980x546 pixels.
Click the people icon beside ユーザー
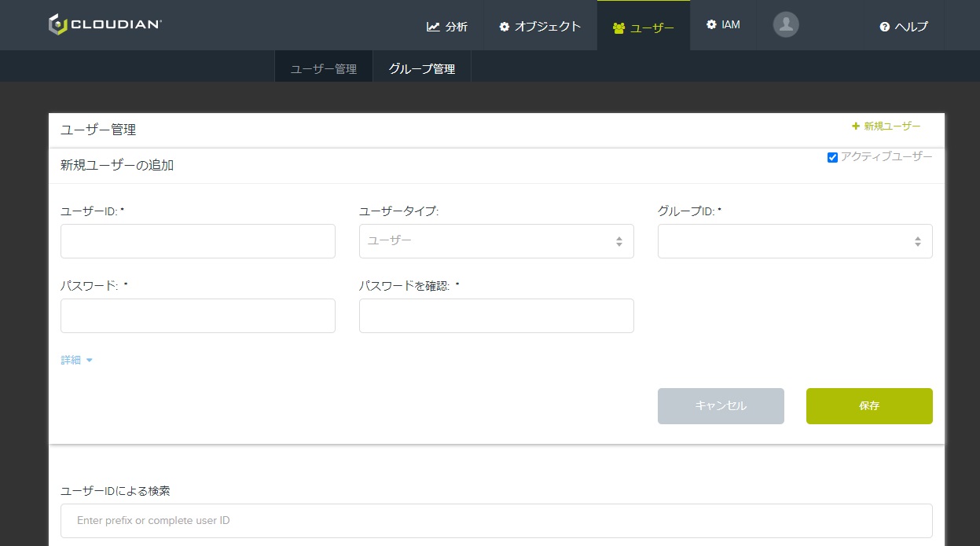tap(618, 28)
